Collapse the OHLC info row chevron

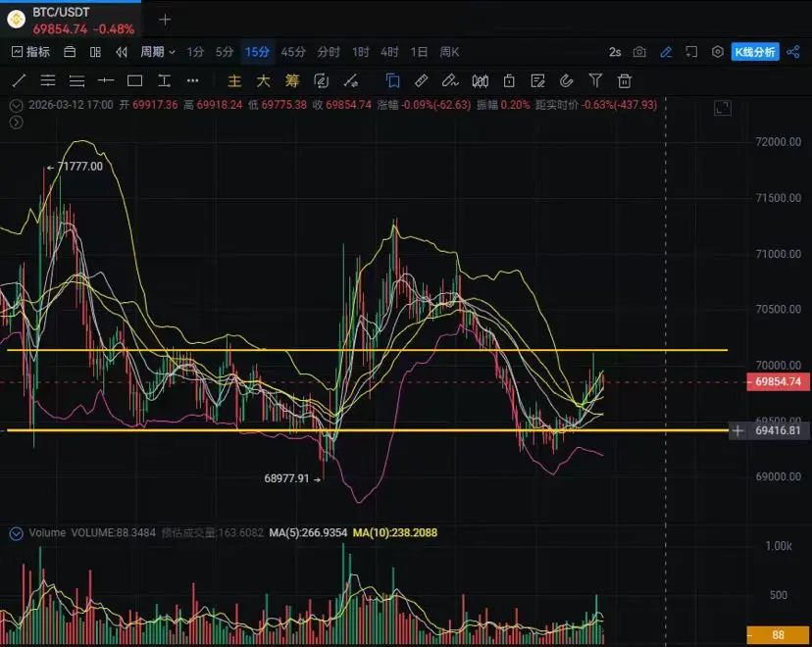17,106
